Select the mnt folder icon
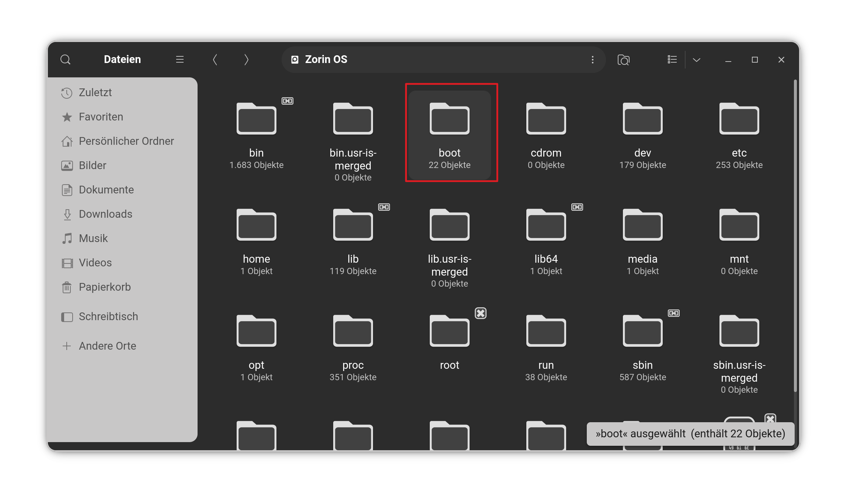This screenshot has height=504, width=847. (x=739, y=225)
